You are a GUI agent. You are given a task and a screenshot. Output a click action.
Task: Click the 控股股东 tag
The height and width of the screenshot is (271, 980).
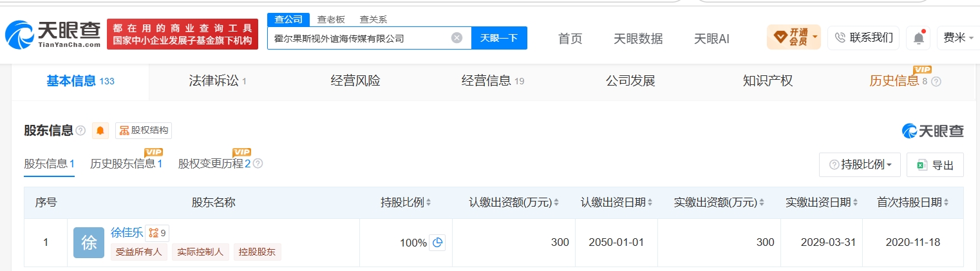(x=257, y=252)
